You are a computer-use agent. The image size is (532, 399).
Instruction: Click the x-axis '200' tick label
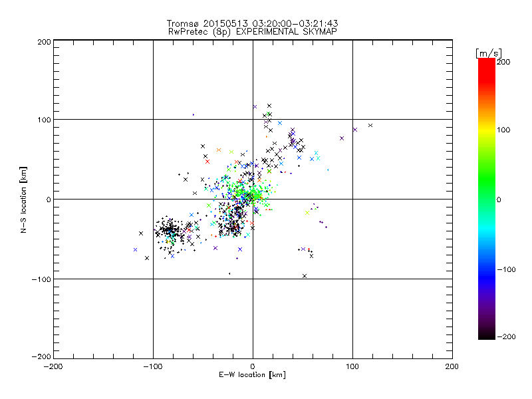(452, 367)
